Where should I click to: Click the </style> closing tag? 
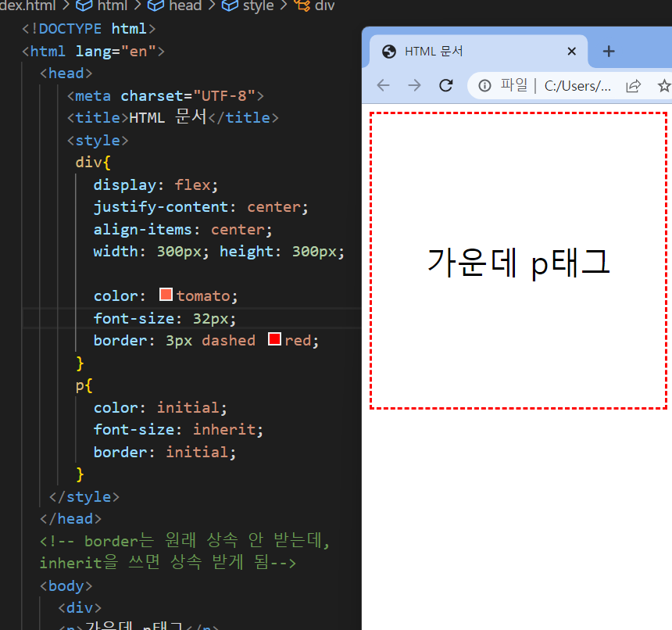click(x=84, y=496)
